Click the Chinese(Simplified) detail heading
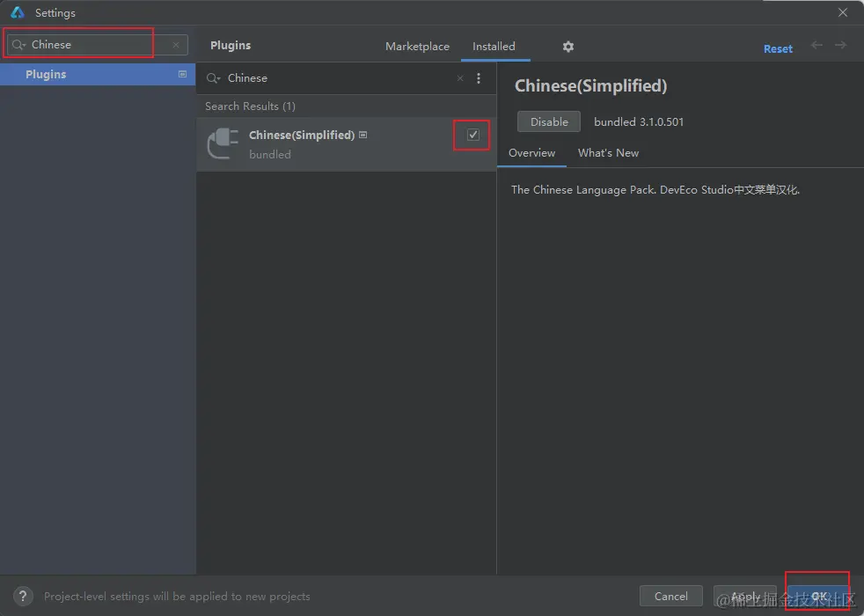This screenshot has height=616, width=864. point(590,86)
